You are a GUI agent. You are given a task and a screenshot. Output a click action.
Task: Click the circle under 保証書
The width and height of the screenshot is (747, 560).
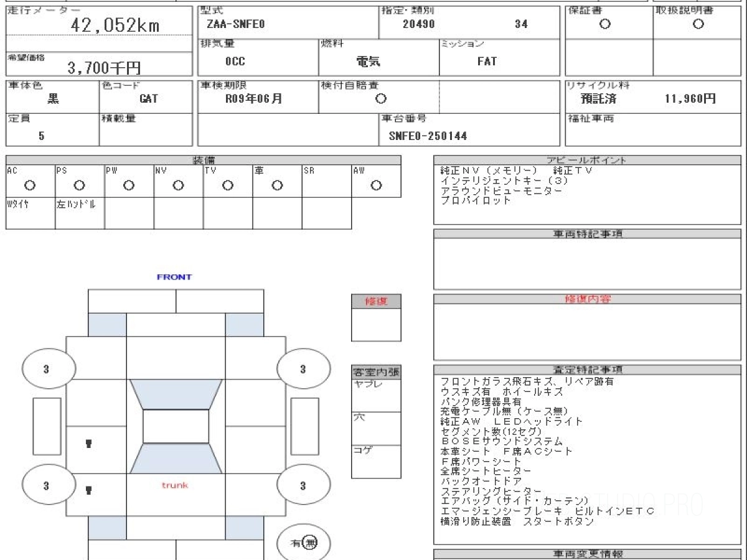coord(605,24)
